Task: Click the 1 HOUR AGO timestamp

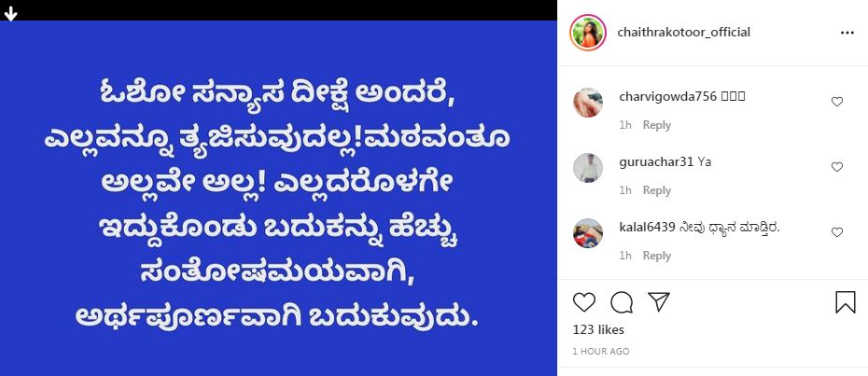Action: point(601,351)
